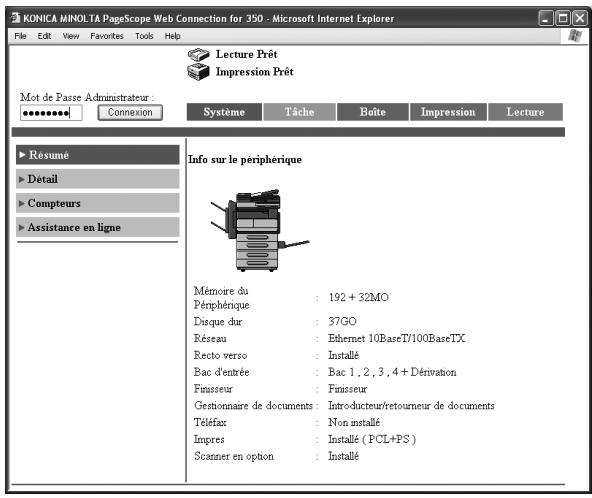Viewport: 592px width, 498px height.
Task: Maximize the Internet Explorer window
Action: tap(563, 18)
